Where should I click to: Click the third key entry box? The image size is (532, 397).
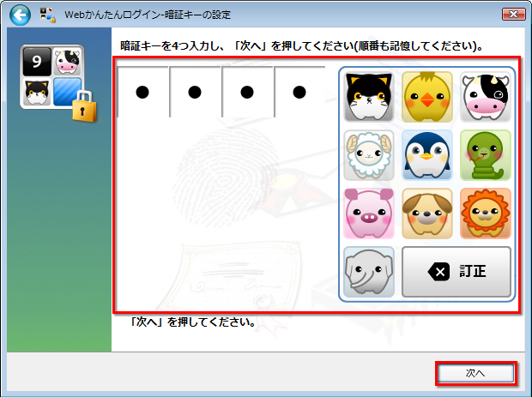tap(247, 92)
